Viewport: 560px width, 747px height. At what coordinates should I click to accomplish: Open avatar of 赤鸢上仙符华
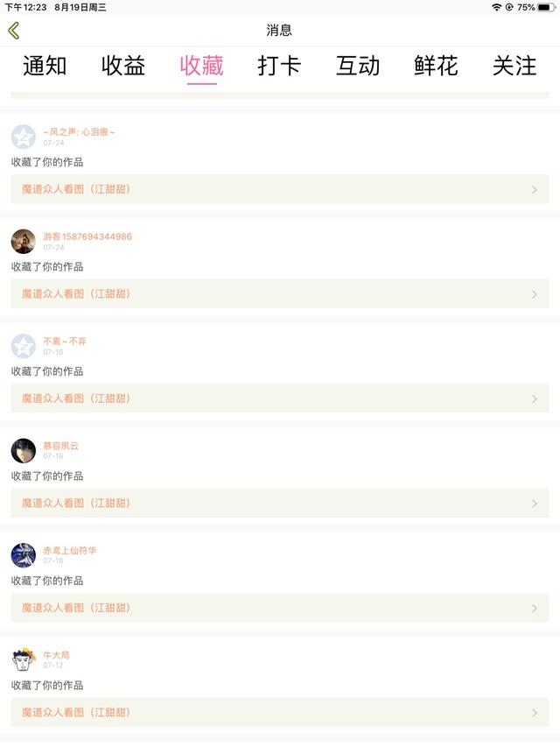click(24, 555)
